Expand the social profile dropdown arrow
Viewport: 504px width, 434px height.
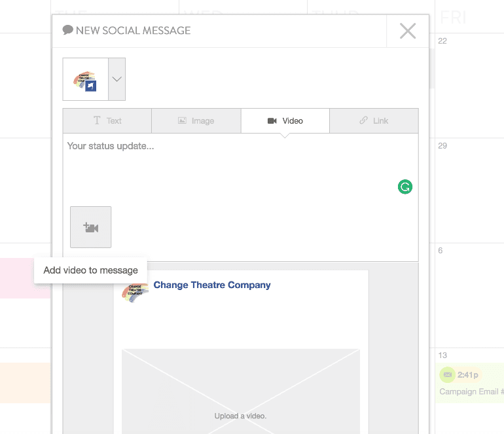(117, 79)
